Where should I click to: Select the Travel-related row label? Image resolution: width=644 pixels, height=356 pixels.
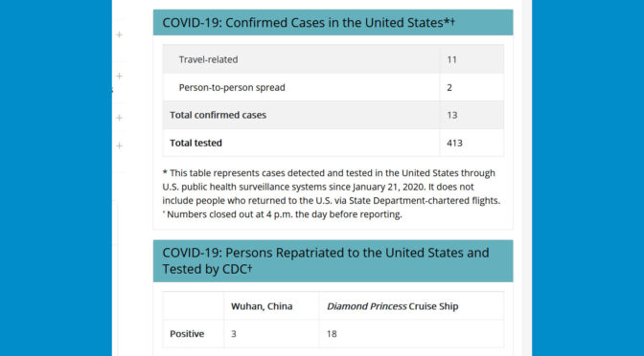click(208, 59)
